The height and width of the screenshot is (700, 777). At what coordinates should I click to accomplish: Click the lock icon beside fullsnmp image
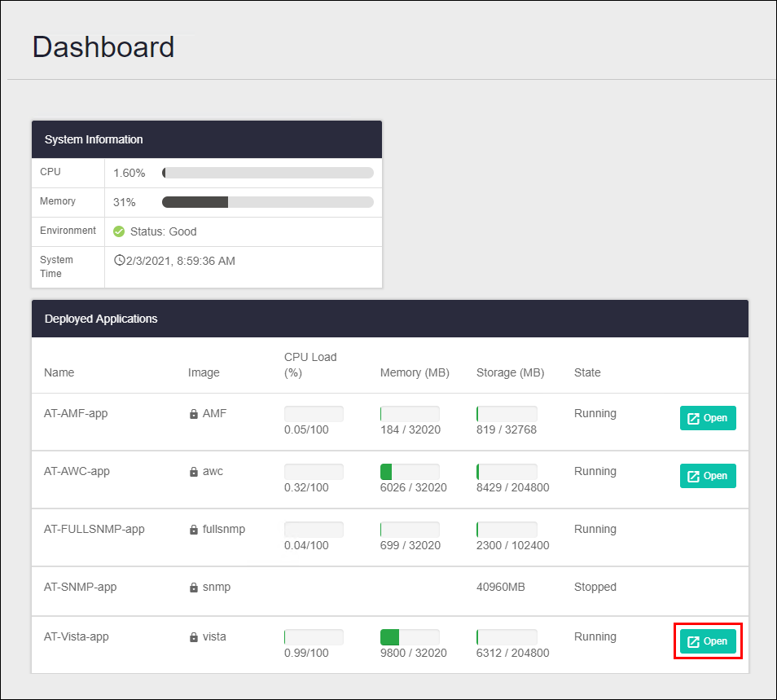194,530
